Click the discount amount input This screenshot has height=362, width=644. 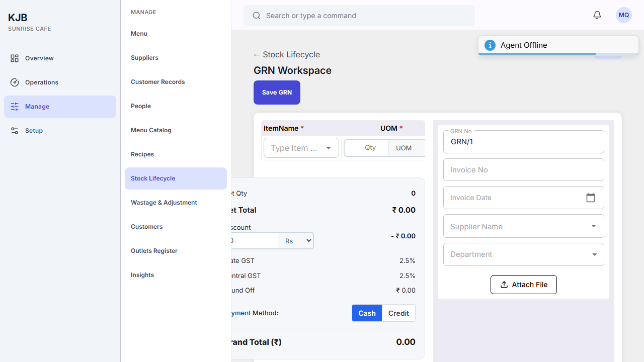click(255, 241)
